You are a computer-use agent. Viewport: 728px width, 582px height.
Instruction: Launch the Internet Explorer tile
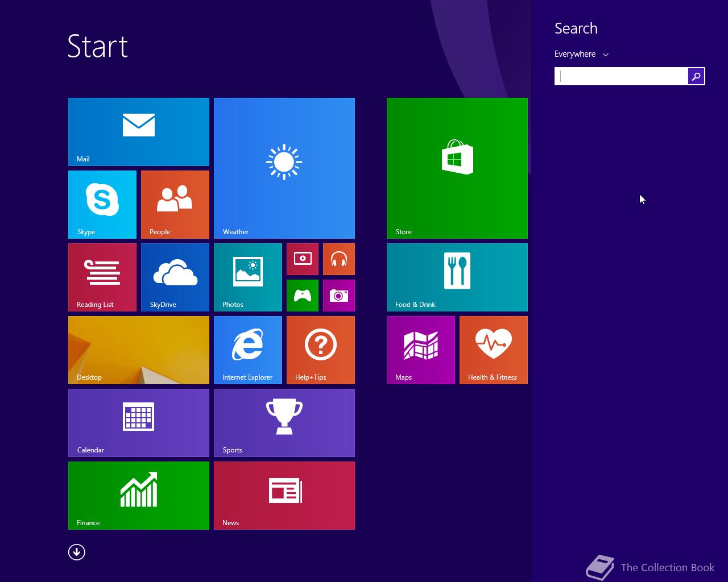point(248,350)
